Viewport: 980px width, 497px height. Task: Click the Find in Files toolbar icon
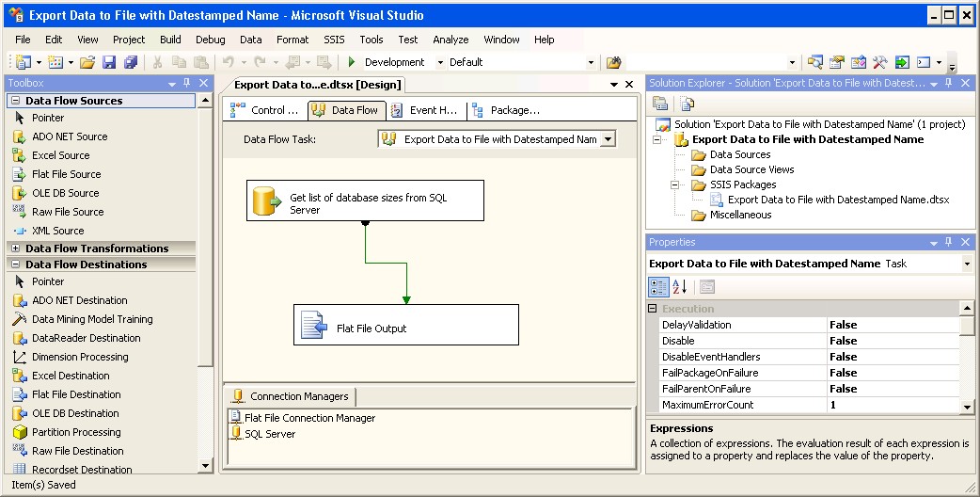[x=614, y=62]
